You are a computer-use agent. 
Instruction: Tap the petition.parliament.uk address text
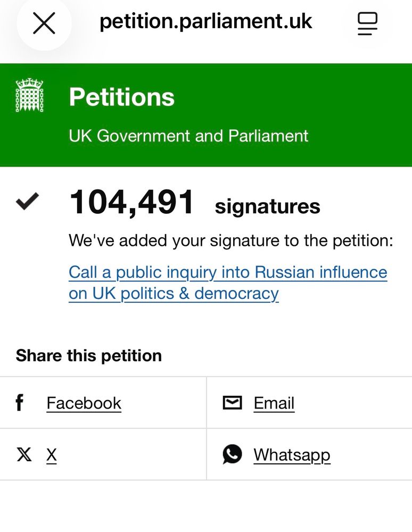click(x=205, y=22)
